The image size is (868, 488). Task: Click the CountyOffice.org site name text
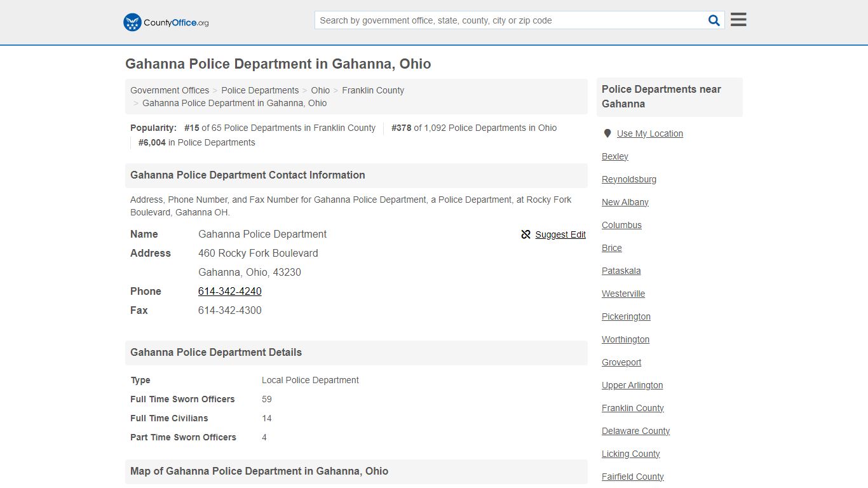pos(176,23)
